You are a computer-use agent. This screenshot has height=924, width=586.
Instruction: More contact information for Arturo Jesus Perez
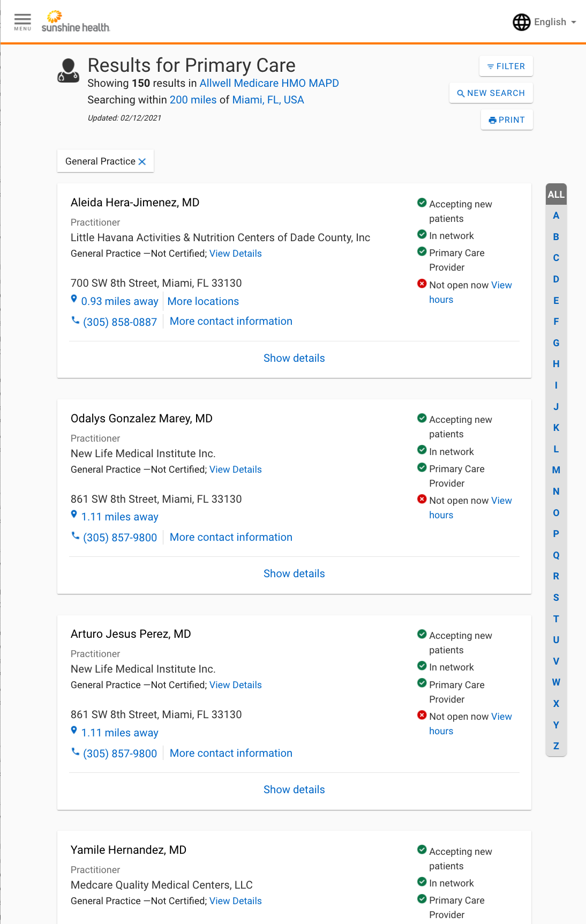coord(231,753)
